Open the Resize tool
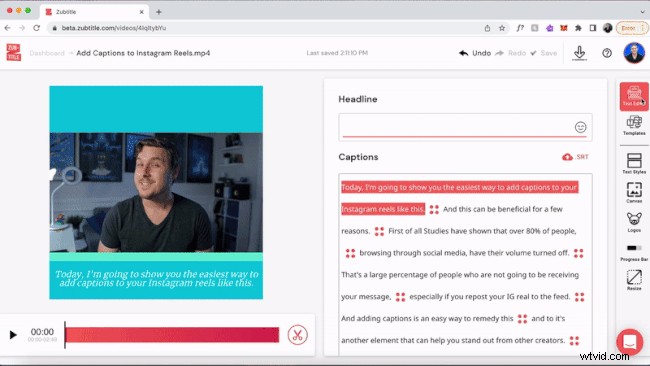Viewport: 650px width, 366px height. coord(634,280)
